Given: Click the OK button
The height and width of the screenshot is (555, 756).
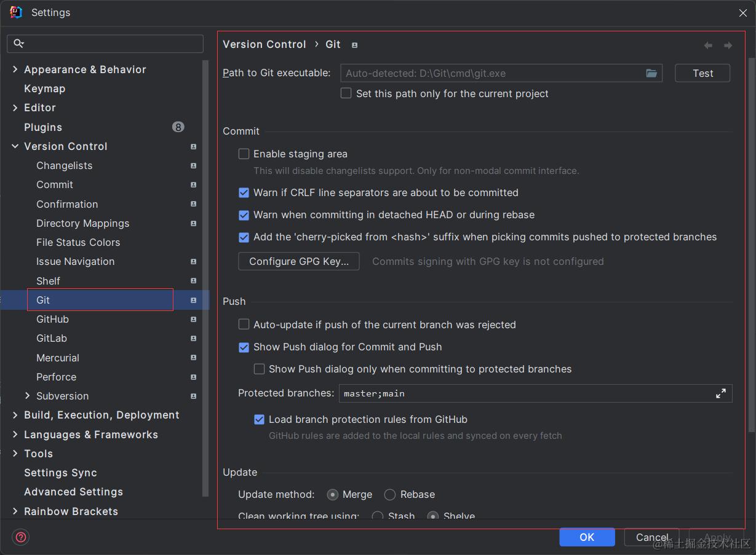Looking at the screenshot, I should pos(587,537).
